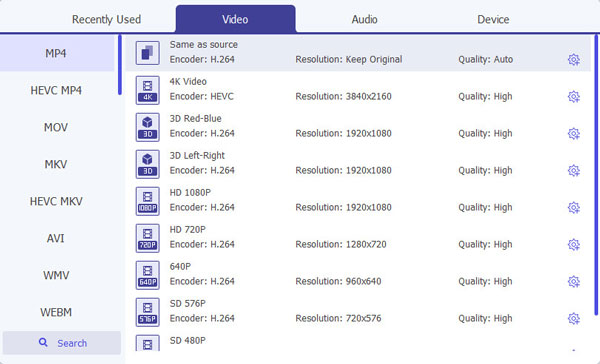Viewport: 600px width, 364px height.
Task: Click the 3D Left-Right preset icon
Action: [148, 164]
